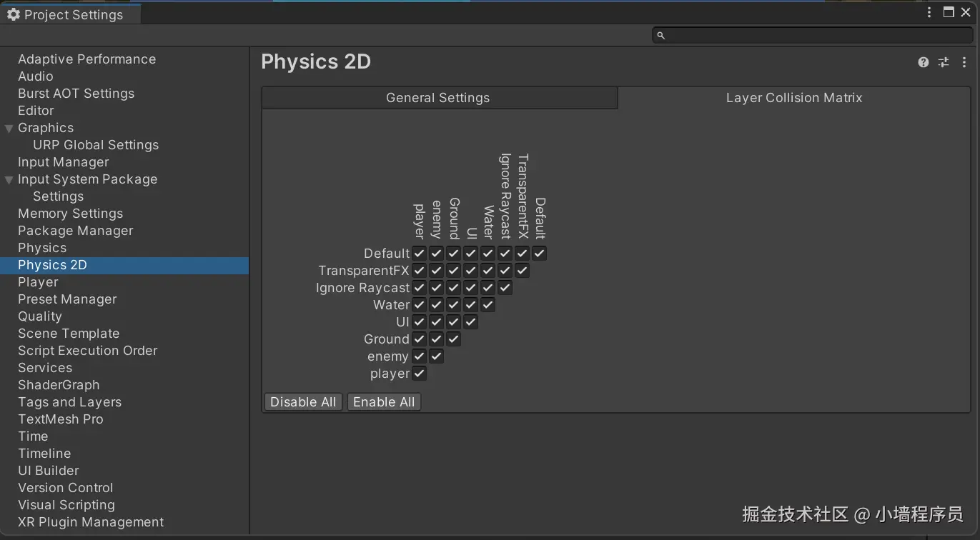
Task: Maximize the Project Settings window
Action: tap(949, 12)
